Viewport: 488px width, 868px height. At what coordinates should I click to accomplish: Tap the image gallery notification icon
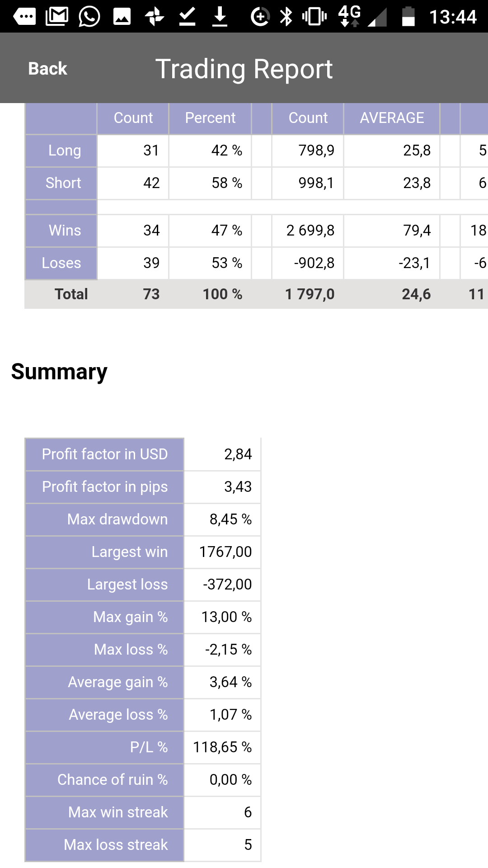122,17
